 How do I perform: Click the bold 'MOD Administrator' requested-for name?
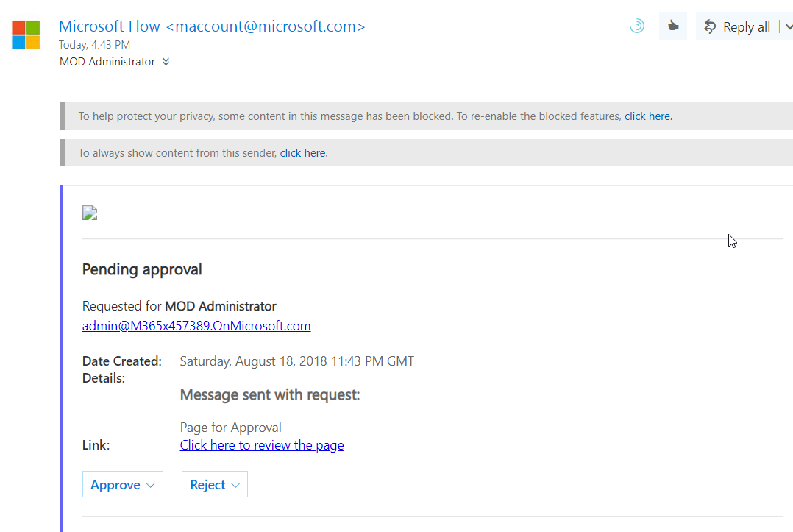pos(221,306)
